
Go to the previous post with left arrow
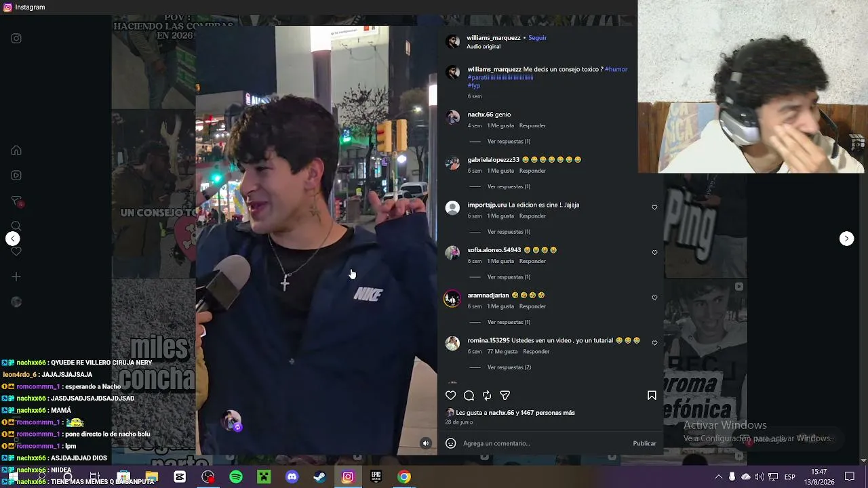(x=13, y=239)
